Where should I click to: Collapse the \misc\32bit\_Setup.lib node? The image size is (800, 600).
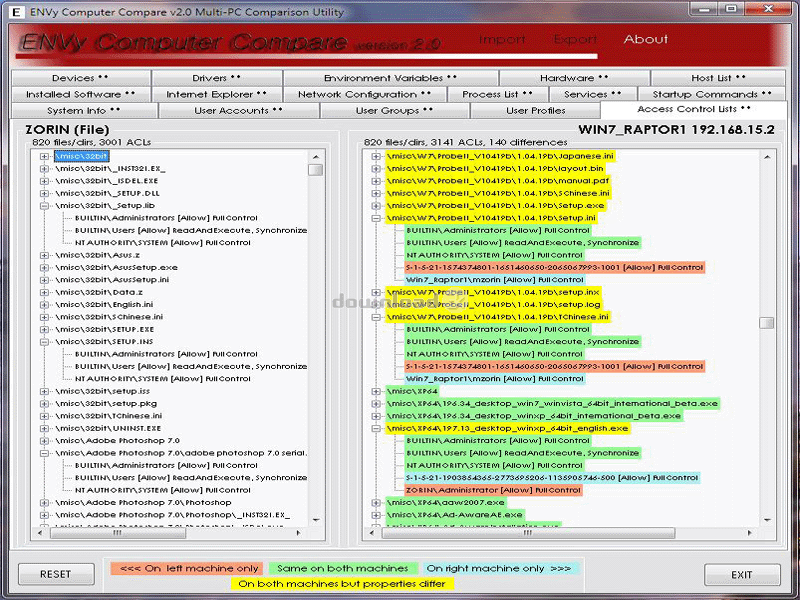point(44,205)
